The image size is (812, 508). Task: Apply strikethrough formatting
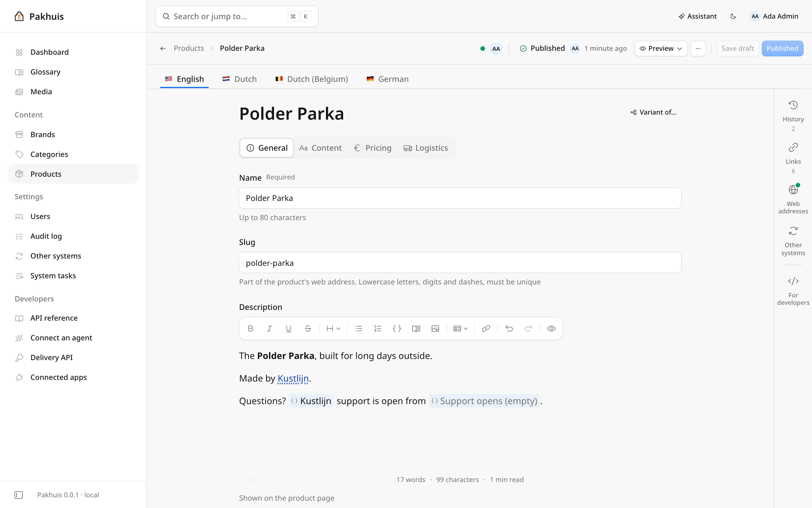point(308,329)
